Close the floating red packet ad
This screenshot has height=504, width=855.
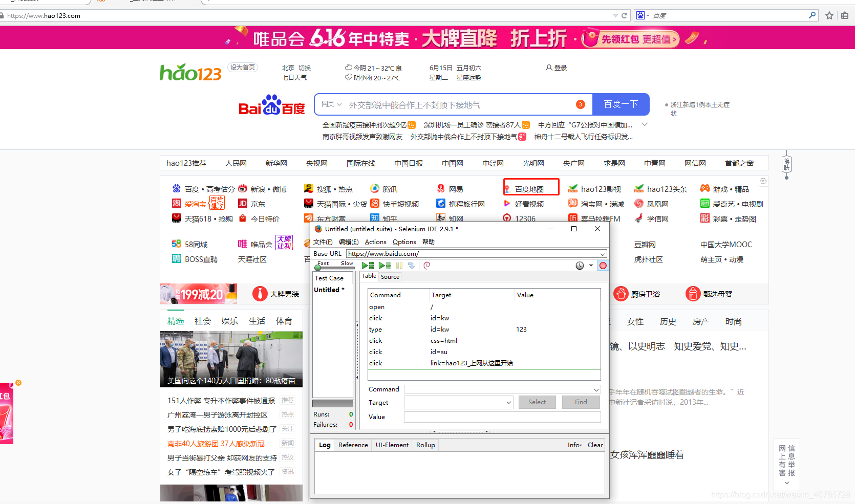[x=18, y=383]
